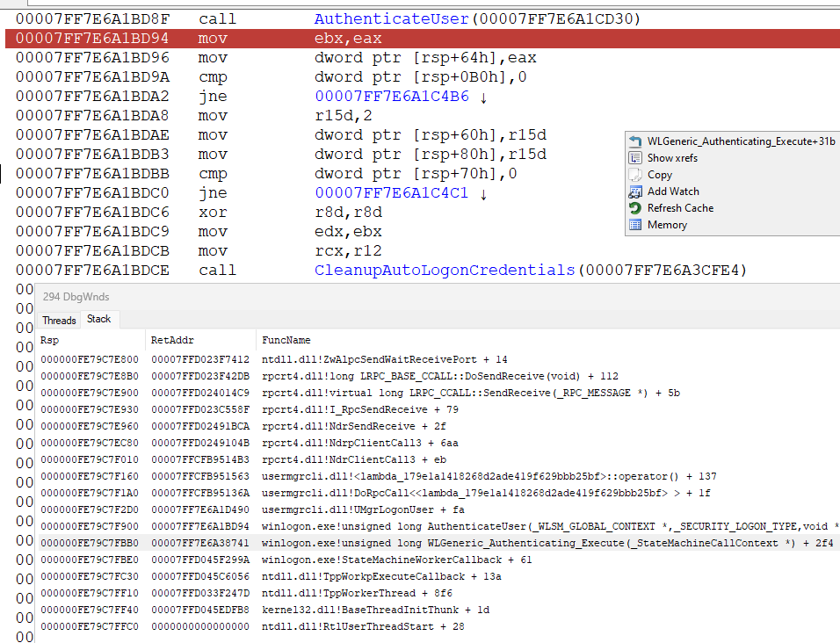The width and height of the screenshot is (840, 643).
Task: Select stack row DoRpcCall lambda + 1f
Action: tap(439, 493)
